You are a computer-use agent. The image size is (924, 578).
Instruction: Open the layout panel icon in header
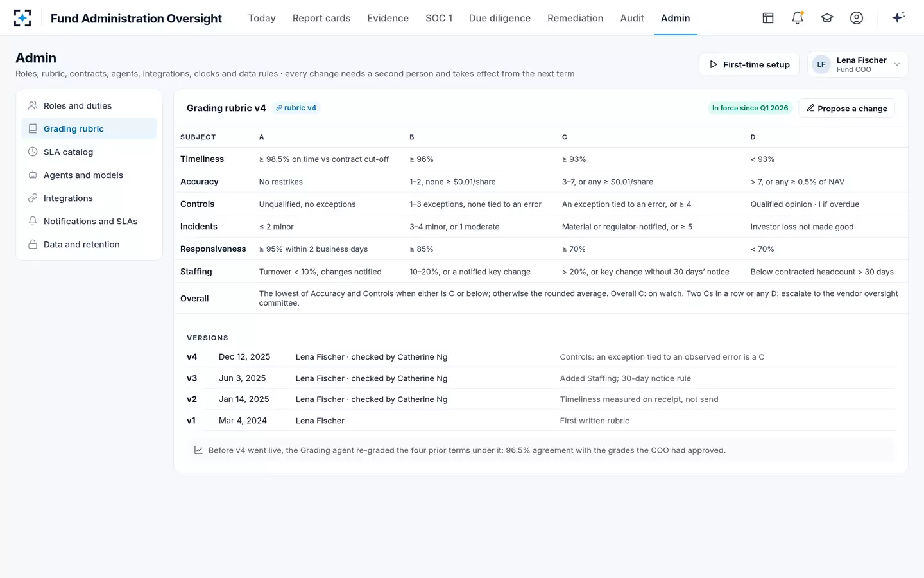768,18
